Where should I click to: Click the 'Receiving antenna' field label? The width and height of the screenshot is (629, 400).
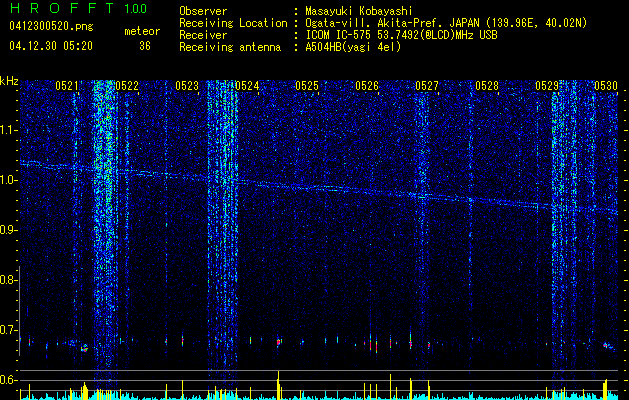click(x=230, y=47)
